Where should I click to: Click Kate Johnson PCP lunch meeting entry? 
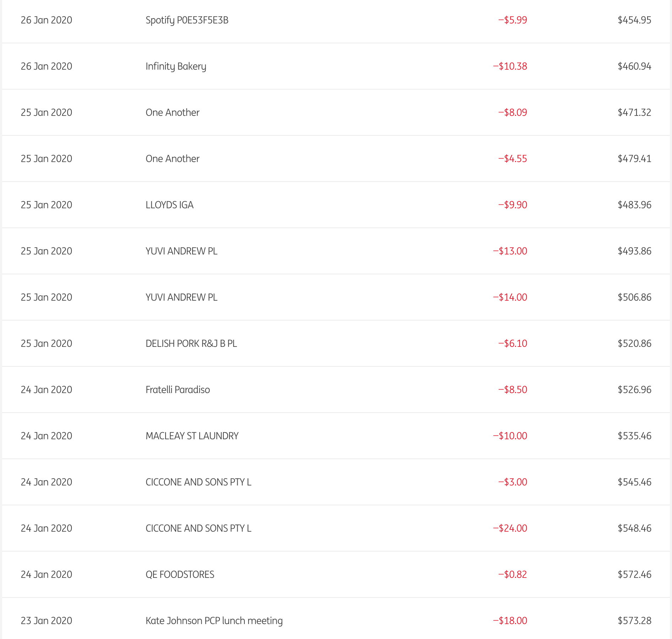214,621
